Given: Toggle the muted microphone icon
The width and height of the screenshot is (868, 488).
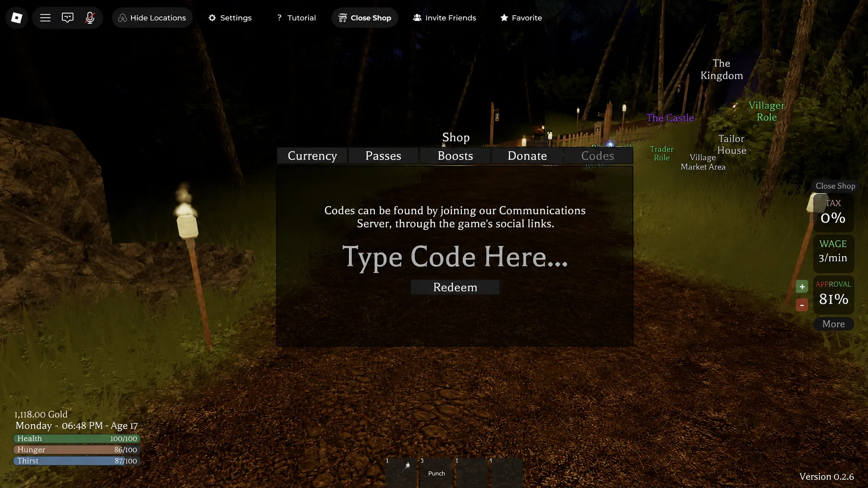Looking at the screenshot, I should click(x=89, y=18).
